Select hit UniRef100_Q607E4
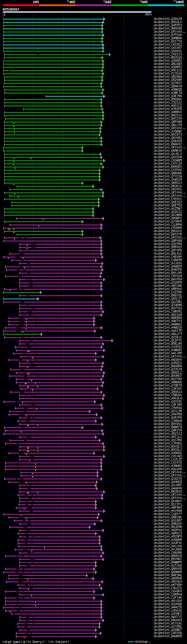 [168, 279]
